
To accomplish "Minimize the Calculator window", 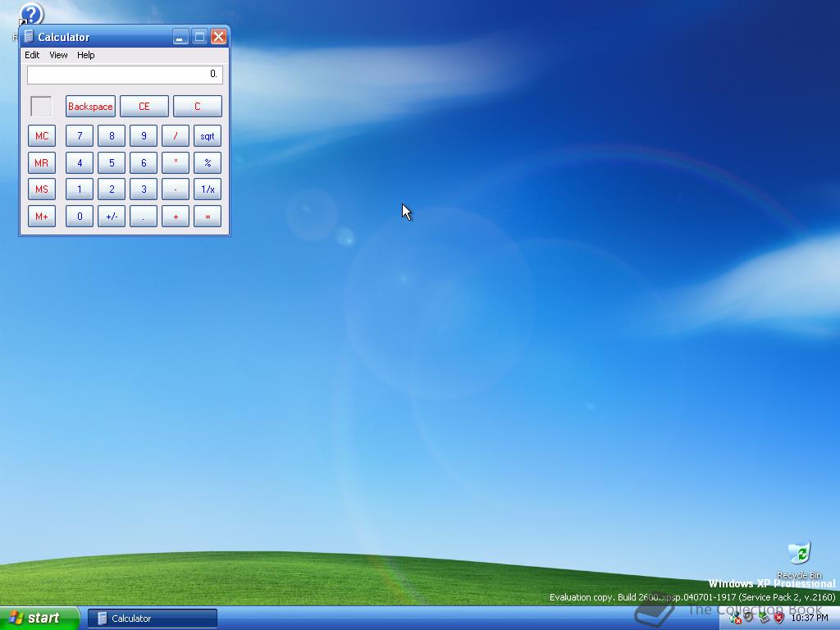I will (180, 36).
